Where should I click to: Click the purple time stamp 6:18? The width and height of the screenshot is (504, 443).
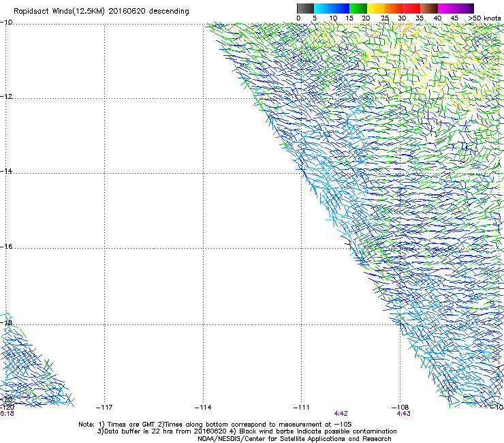[7, 414]
